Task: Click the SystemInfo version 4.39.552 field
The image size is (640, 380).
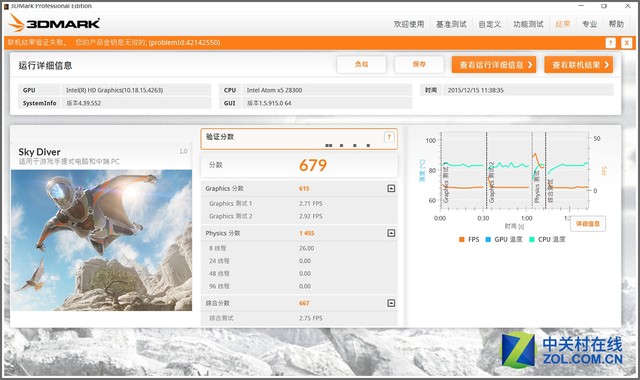Action: [x=136, y=103]
